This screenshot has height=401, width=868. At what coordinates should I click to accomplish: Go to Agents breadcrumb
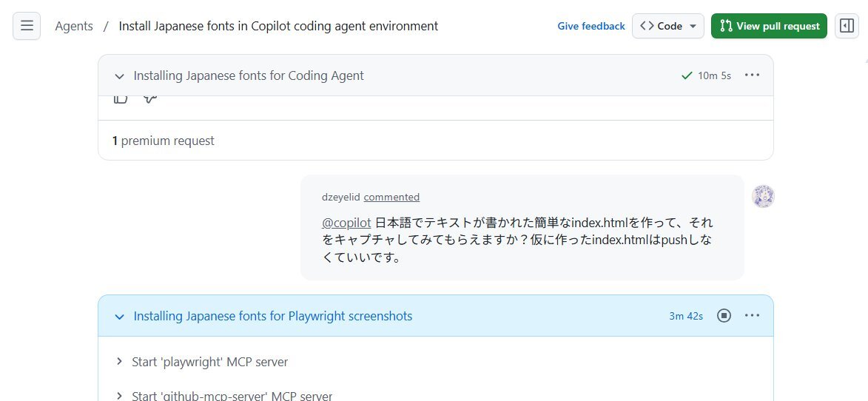tap(74, 26)
